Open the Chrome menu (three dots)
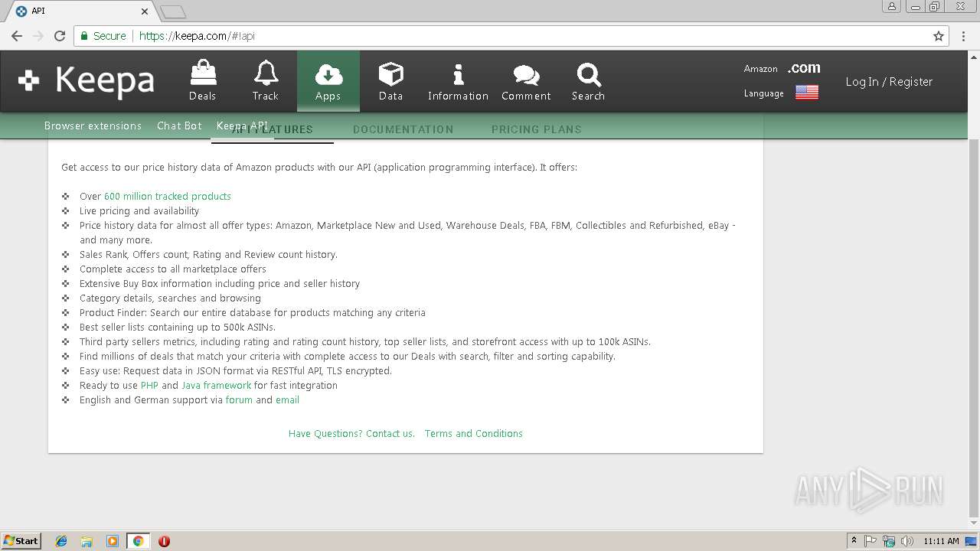The width and height of the screenshot is (980, 551). click(964, 36)
